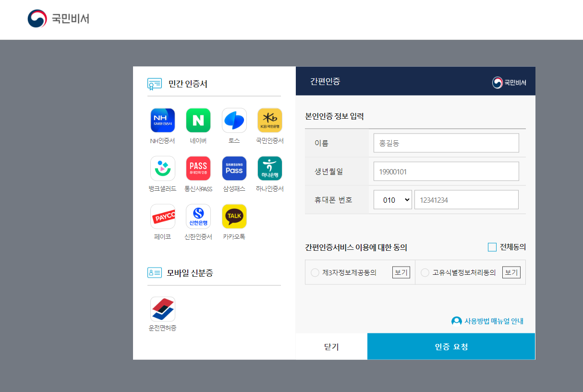Select the Samsung Pass 삼성패스 icon
Image resolution: width=583 pixels, height=392 pixels.
[234, 169]
